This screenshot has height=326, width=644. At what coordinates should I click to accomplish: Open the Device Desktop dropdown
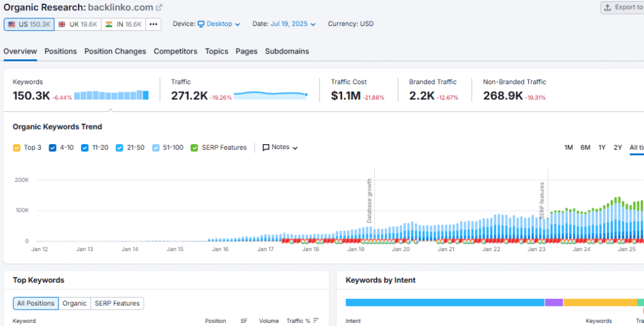219,24
